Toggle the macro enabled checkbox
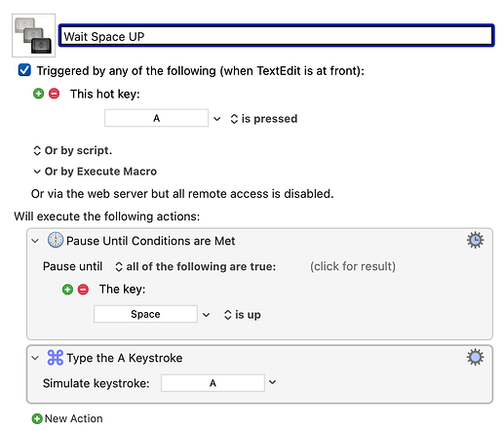This screenshot has height=431, width=504. click(24, 70)
